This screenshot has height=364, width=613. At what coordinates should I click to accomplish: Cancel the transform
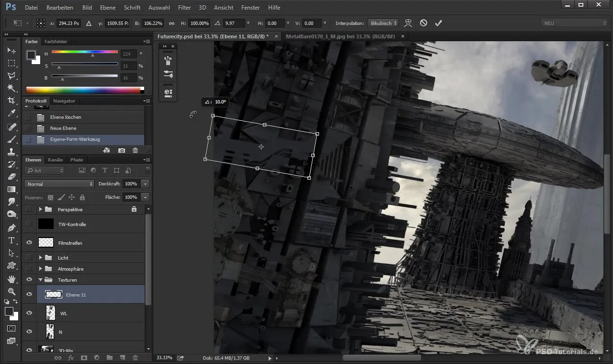(x=423, y=23)
